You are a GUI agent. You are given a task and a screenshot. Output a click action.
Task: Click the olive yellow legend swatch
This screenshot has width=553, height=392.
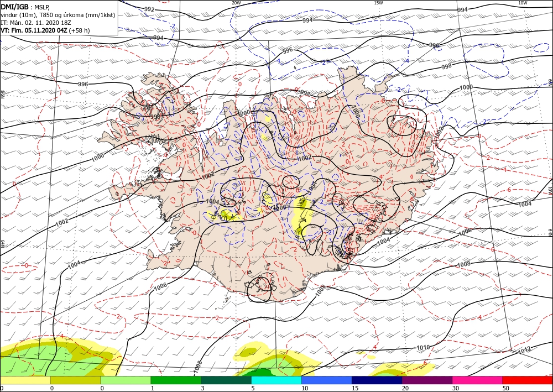point(75,380)
